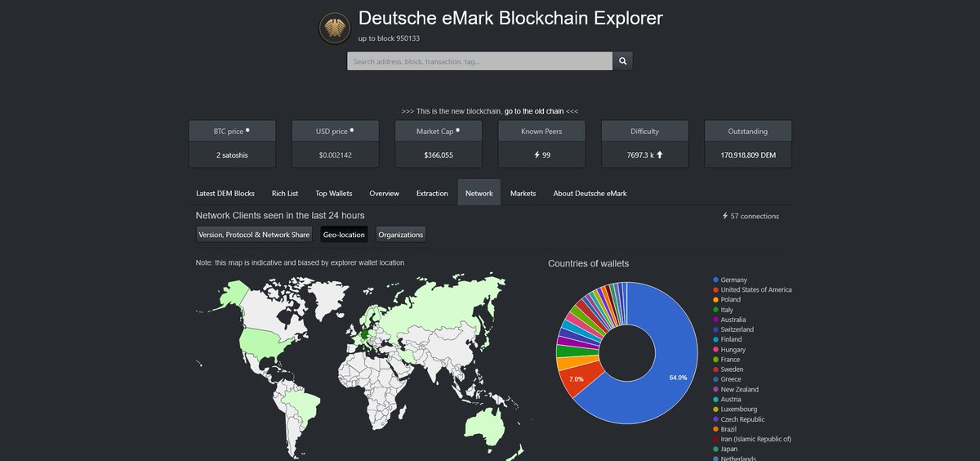Click the United States on the map

(263, 342)
